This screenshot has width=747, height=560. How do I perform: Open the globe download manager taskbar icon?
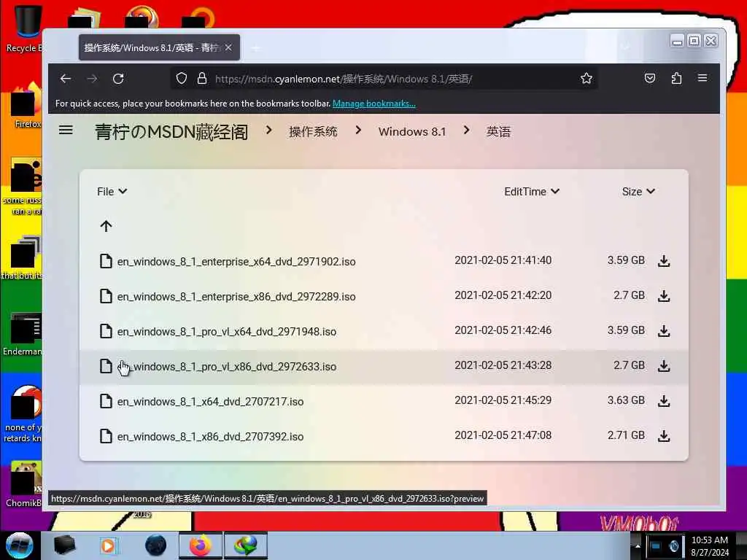point(245,545)
